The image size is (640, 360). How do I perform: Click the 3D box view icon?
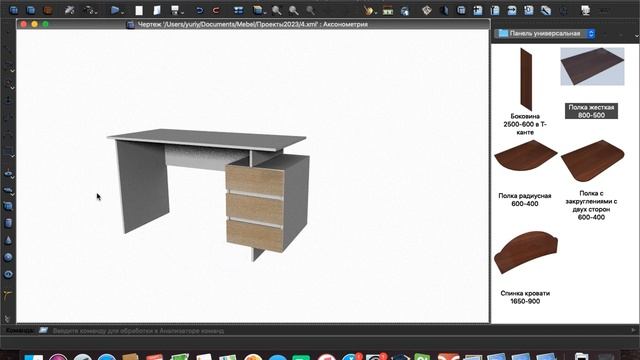[257, 10]
